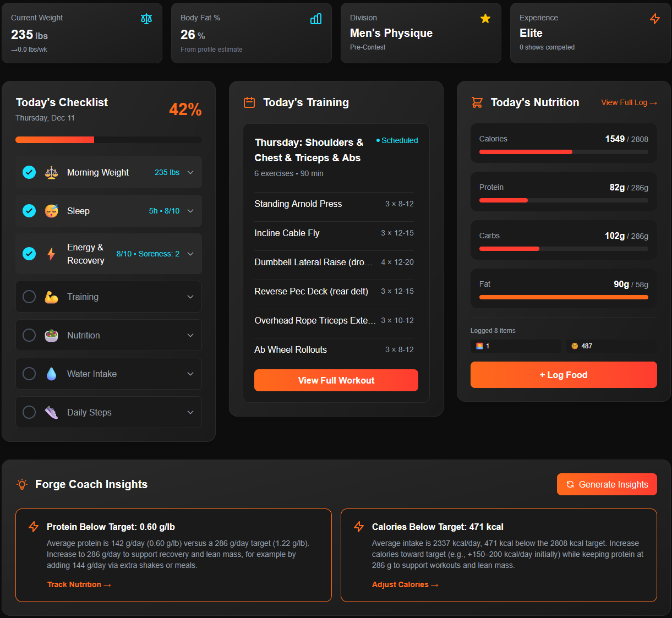The width and height of the screenshot is (672, 618).
Task: Click the calendar icon beside Today's Training
Action: tap(249, 102)
